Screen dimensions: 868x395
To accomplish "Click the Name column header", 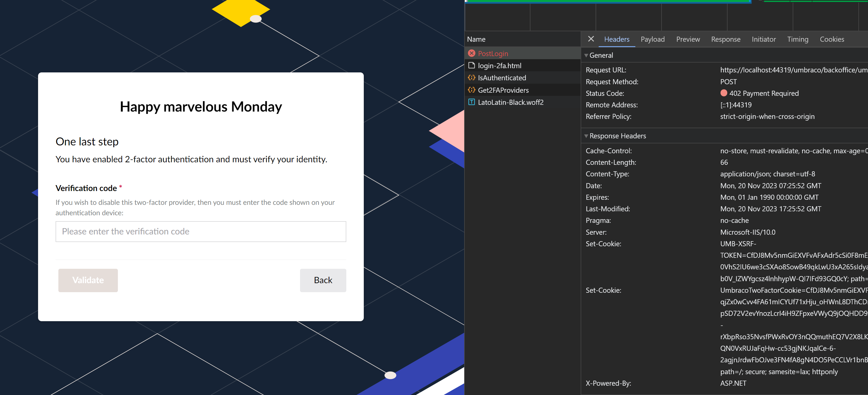I will pos(476,39).
